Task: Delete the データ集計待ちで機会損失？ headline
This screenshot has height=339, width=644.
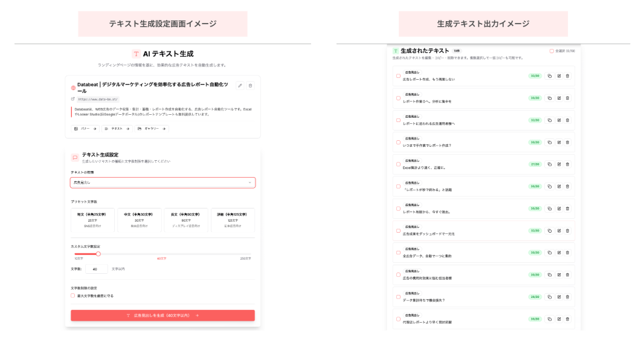Action: tap(568, 297)
